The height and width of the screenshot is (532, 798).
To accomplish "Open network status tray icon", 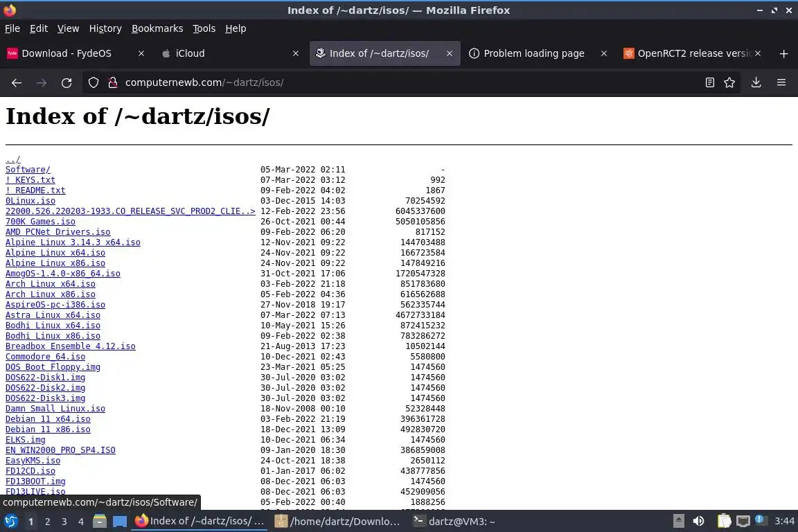I will [x=743, y=522].
